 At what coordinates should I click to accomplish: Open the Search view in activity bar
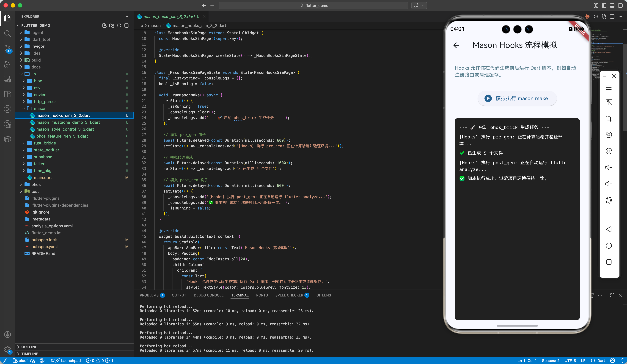click(8, 34)
